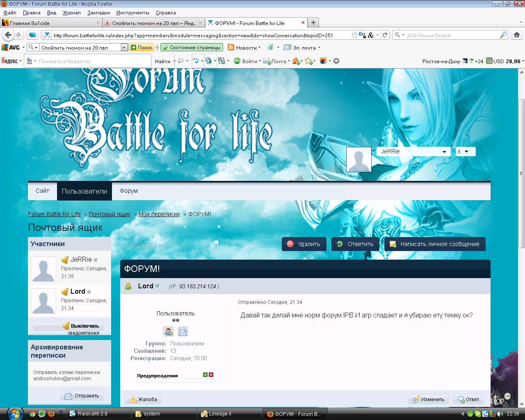
Task: Click the Yandex Почта envelope icon
Action: (x=267, y=61)
